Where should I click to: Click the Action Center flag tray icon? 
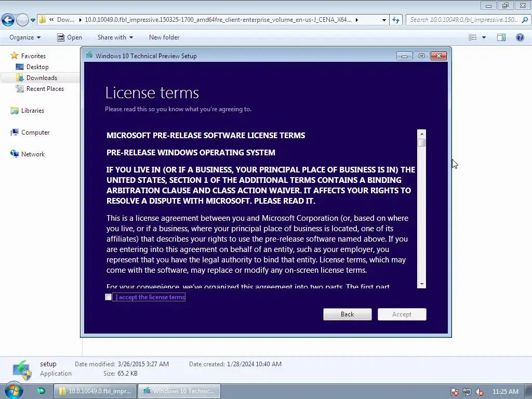click(455, 392)
